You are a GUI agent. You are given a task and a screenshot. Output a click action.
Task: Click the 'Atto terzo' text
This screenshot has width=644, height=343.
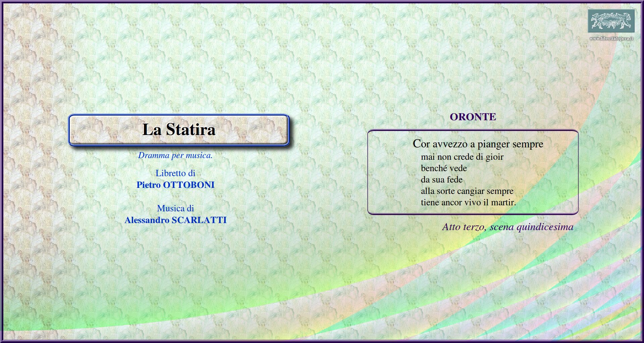click(464, 227)
